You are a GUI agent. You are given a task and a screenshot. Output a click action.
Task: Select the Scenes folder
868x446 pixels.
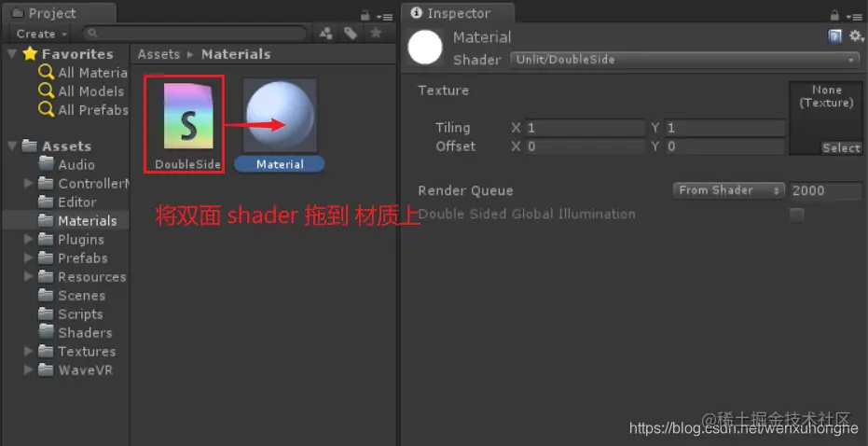pos(72,295)
